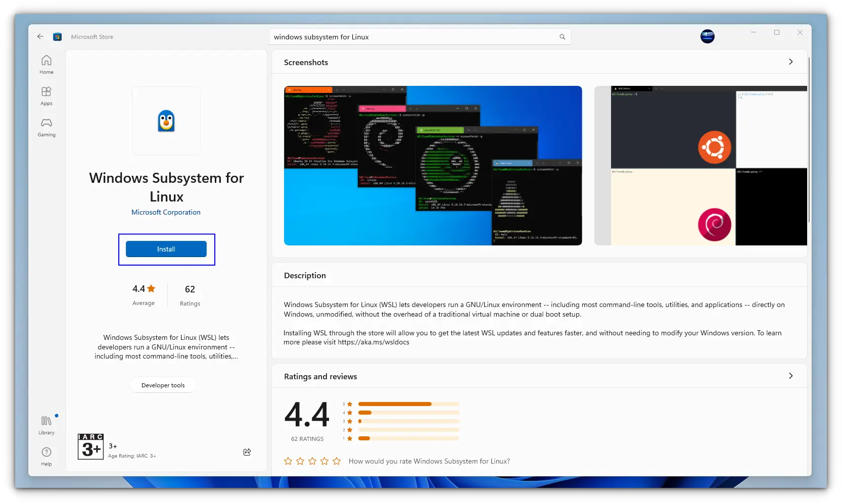842x504 pixels.
Task: Open the Apps section
Action: (46, 96)
